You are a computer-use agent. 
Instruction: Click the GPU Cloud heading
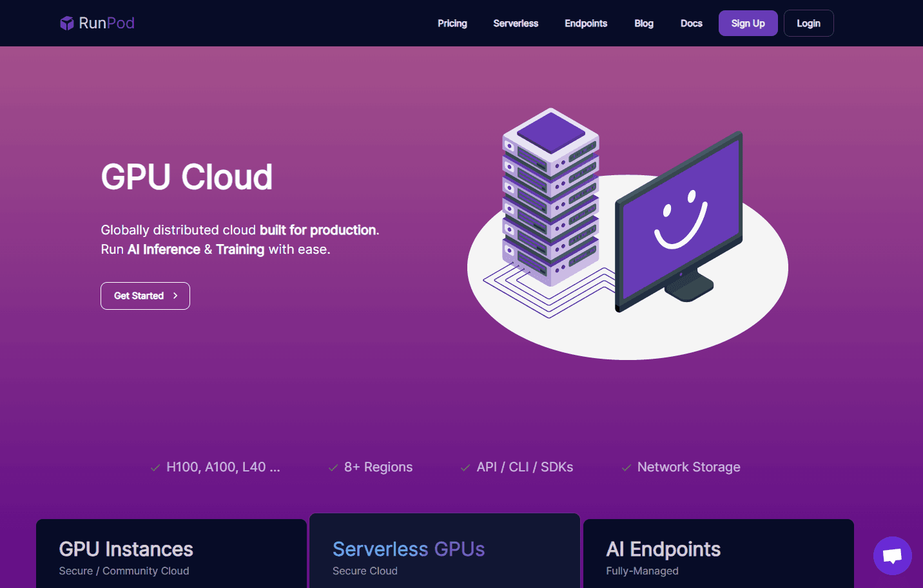coord(187,177)
